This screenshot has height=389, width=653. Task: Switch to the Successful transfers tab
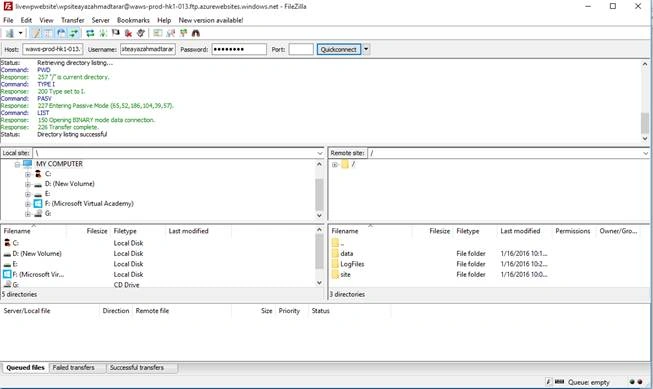[137, 367]
